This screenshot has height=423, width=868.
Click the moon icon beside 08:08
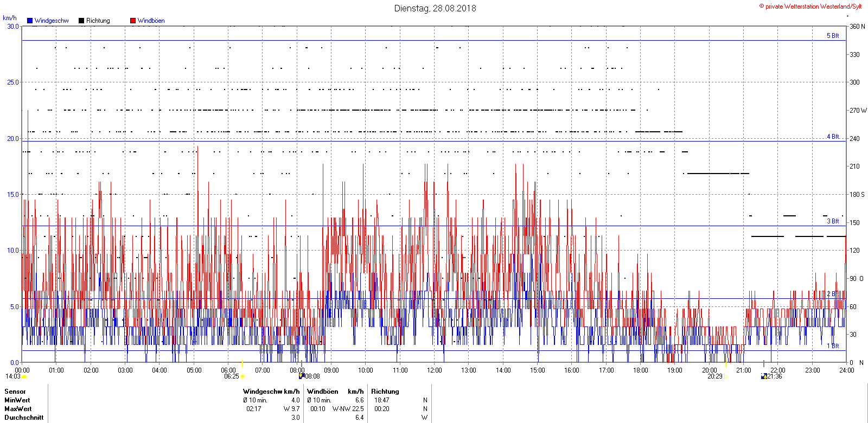302,376
